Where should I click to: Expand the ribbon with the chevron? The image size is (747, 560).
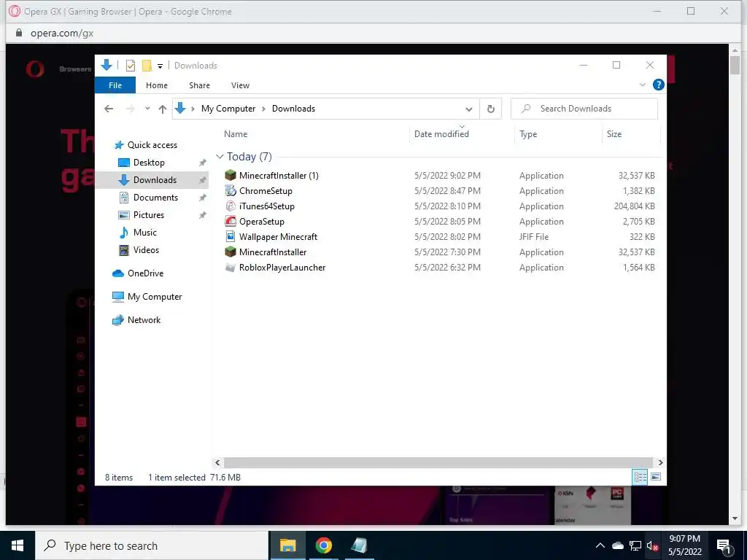pyautogui.click(x=642, y=85)
